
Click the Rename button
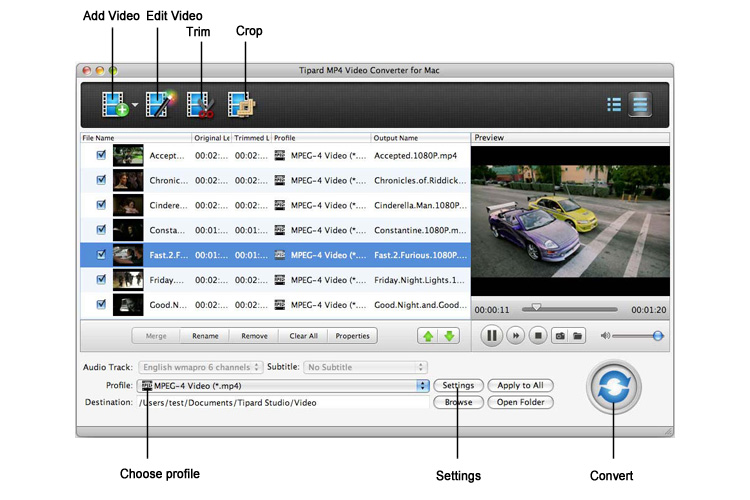(205, 336)
